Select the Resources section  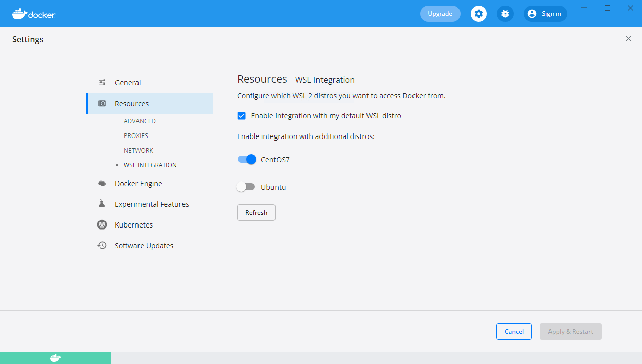[150, 103]
